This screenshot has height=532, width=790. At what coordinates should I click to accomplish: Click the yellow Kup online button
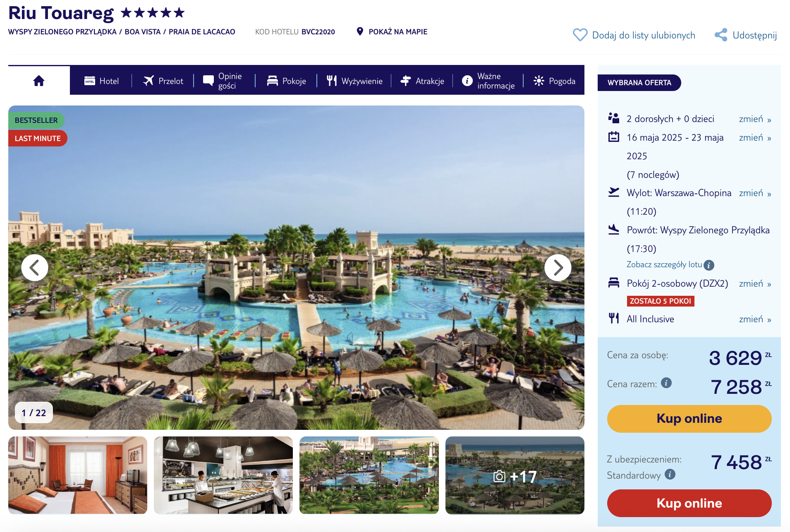[x=689, y=419]
